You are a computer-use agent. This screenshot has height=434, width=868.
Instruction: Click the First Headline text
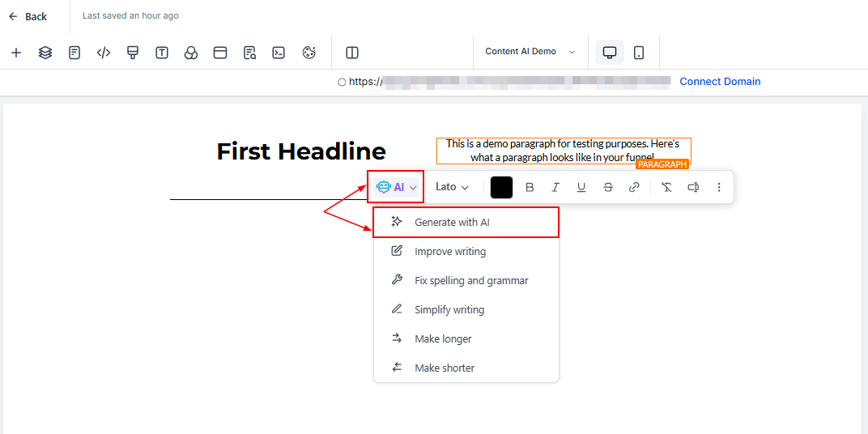[301, 151]
